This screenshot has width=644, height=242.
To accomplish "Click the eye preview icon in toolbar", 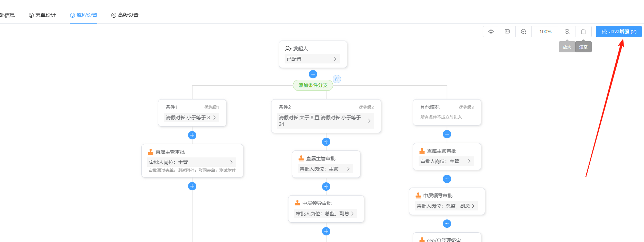I will 491,32.
